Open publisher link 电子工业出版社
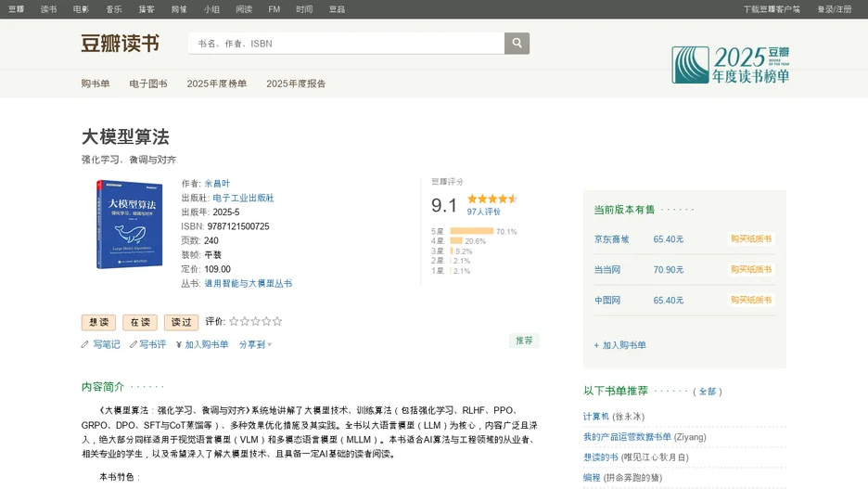 pyautogui.click(x=243, y=198)
